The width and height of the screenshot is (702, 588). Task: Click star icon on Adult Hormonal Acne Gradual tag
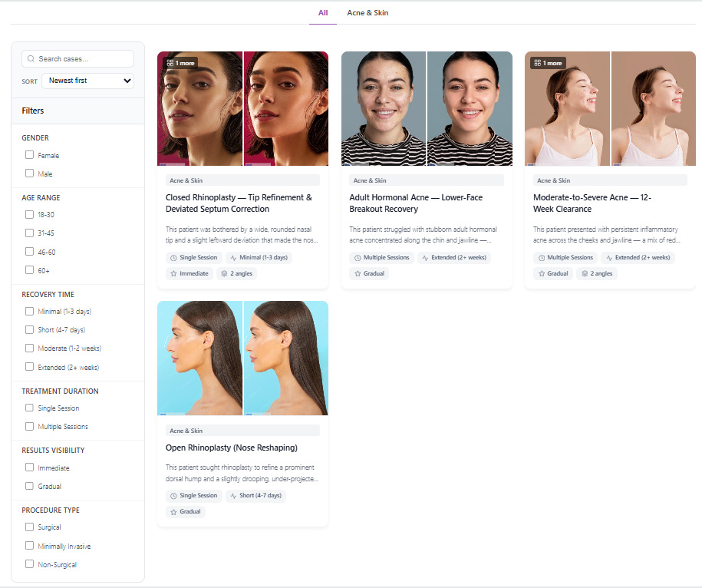click(x=358, y=273)
